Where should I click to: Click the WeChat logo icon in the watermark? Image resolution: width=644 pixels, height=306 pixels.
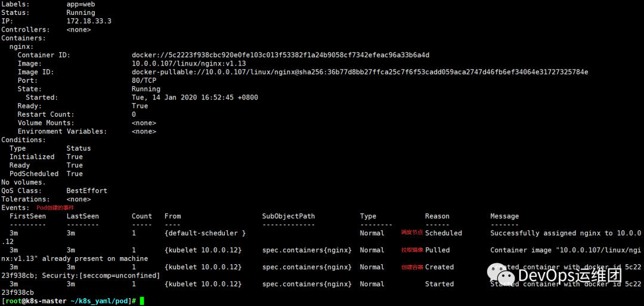click(x=502, y=273)
